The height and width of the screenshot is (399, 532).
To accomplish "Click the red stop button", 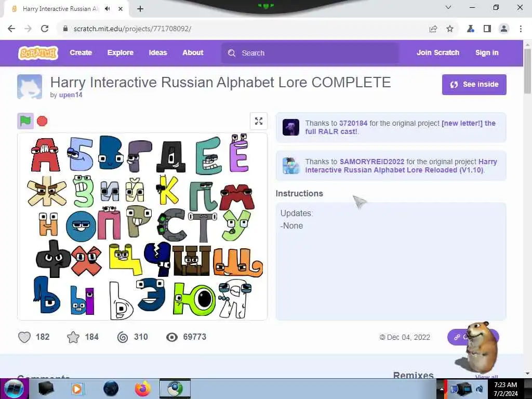I will [x=42, y=121].
